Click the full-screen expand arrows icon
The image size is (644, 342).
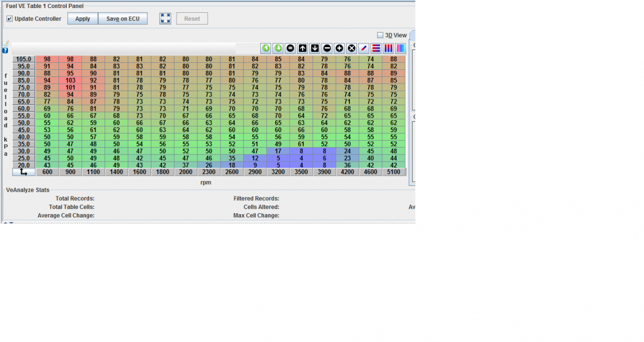click(165, 19)
